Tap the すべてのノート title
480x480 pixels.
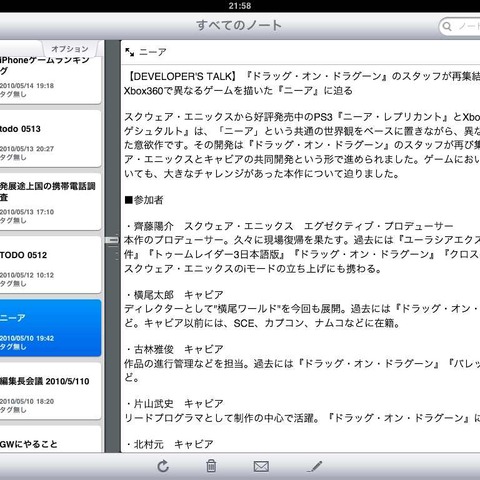coord(239,25)
